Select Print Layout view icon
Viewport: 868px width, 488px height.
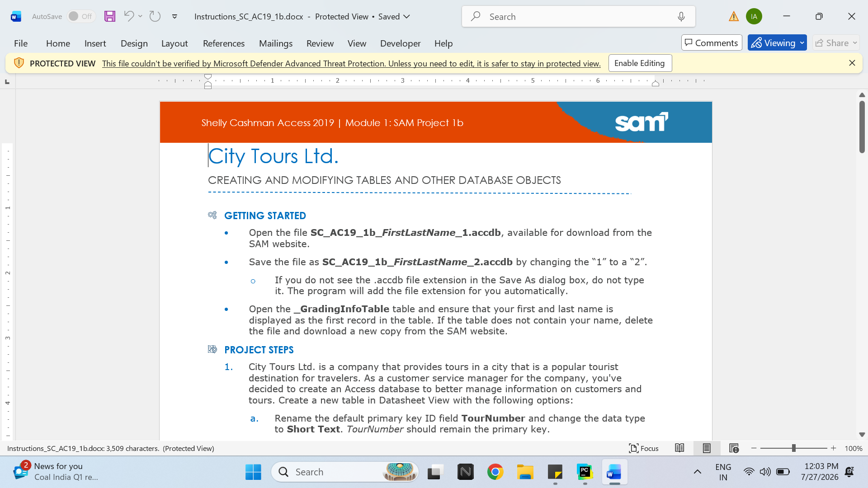coord(707,448)
